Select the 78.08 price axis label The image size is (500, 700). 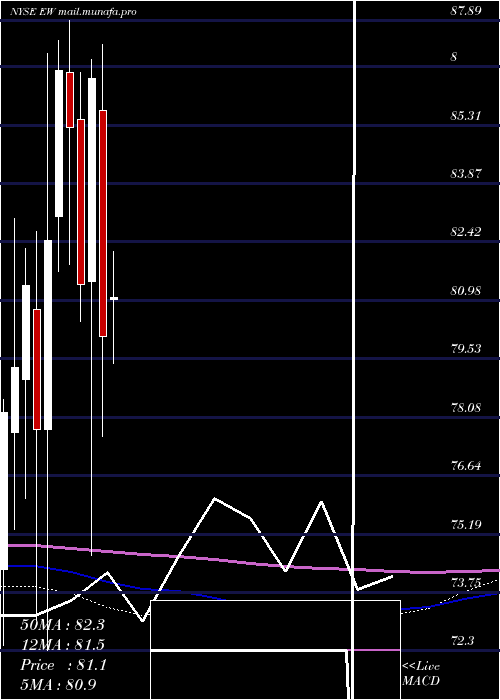click(466, 408)
